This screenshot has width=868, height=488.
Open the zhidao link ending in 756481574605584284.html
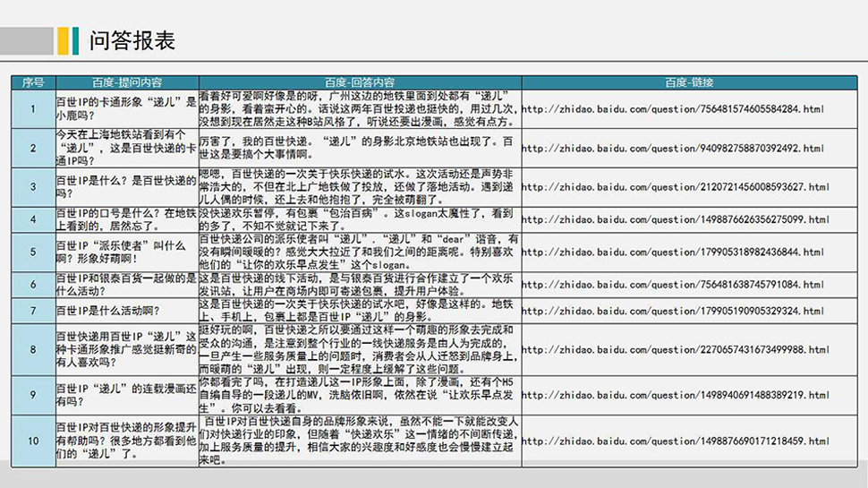(x=672, y=109)
